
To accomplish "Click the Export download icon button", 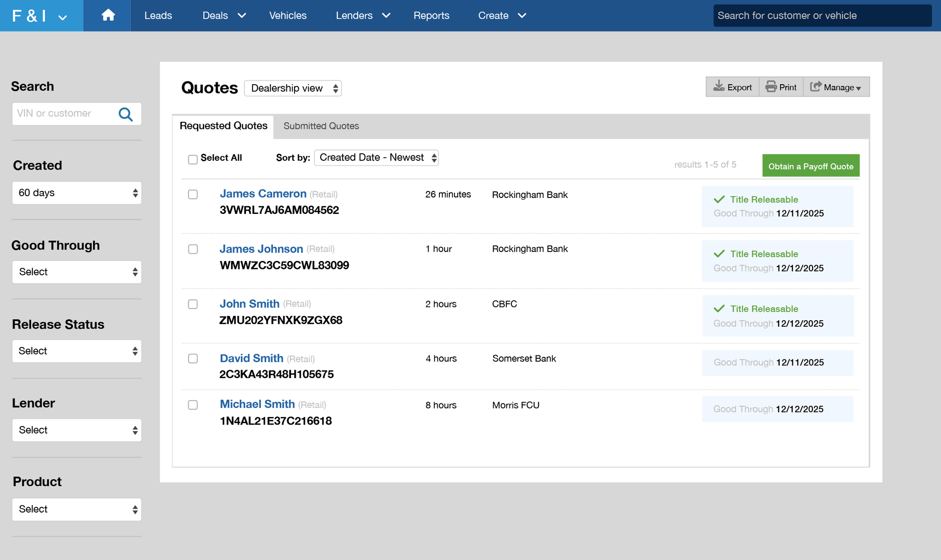I will tap(732, 87).
